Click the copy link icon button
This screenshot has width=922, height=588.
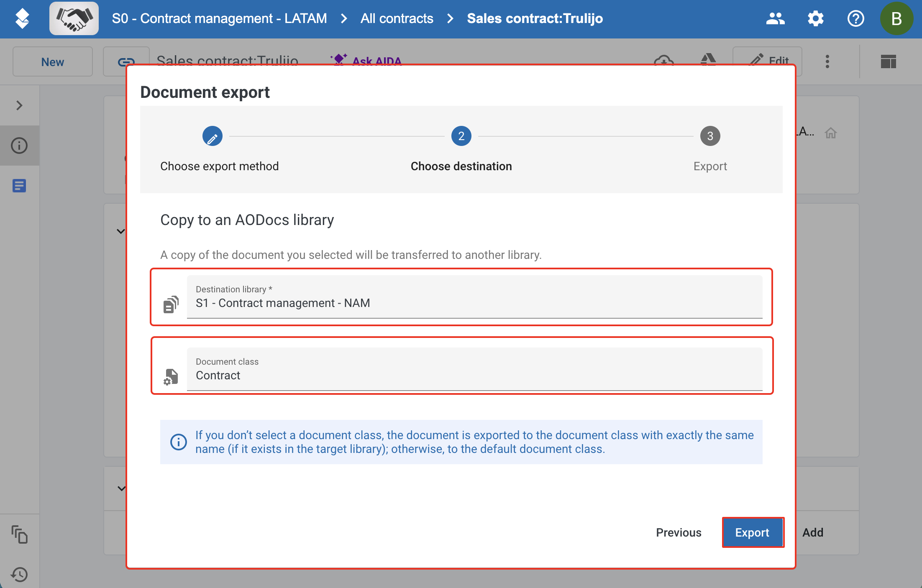(126, 62)
